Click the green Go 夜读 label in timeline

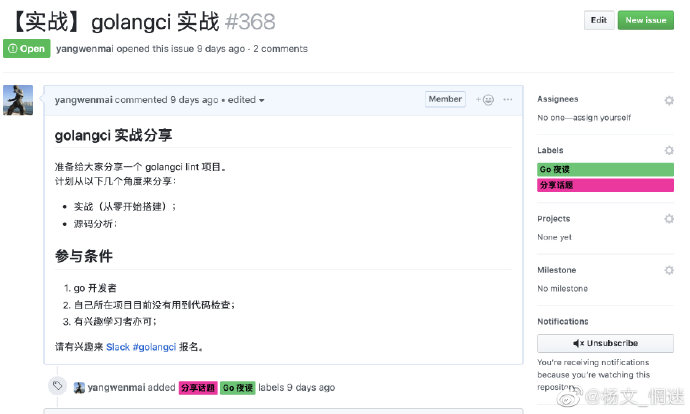238,388
